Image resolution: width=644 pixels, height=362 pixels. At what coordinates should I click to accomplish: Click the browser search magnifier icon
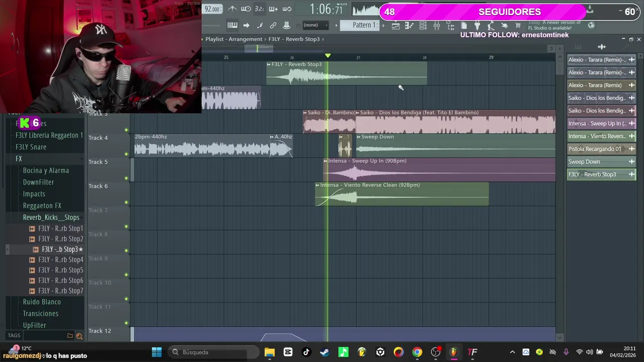[x=79, y=336]
